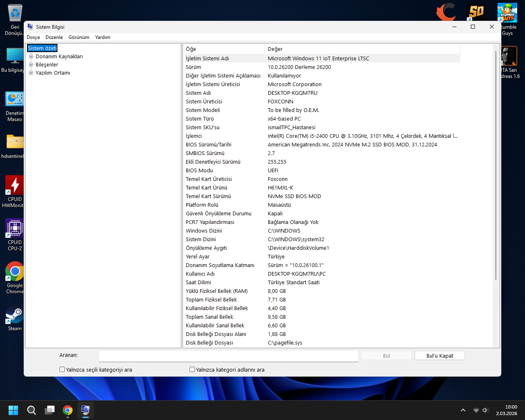Open Task View in taskbar
The image size is (525, 420).
point(50,410)
